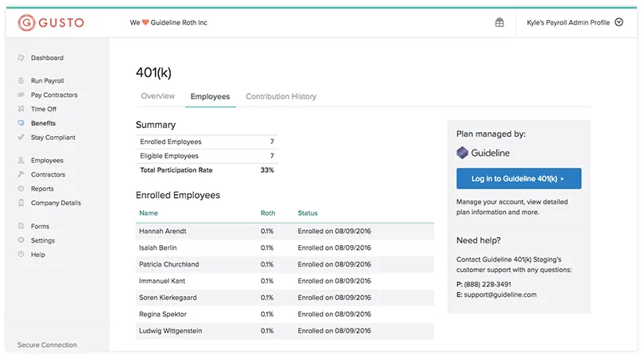Open Help from sidebar
Screen dimensions: 644x358
[x=38, y=255]
